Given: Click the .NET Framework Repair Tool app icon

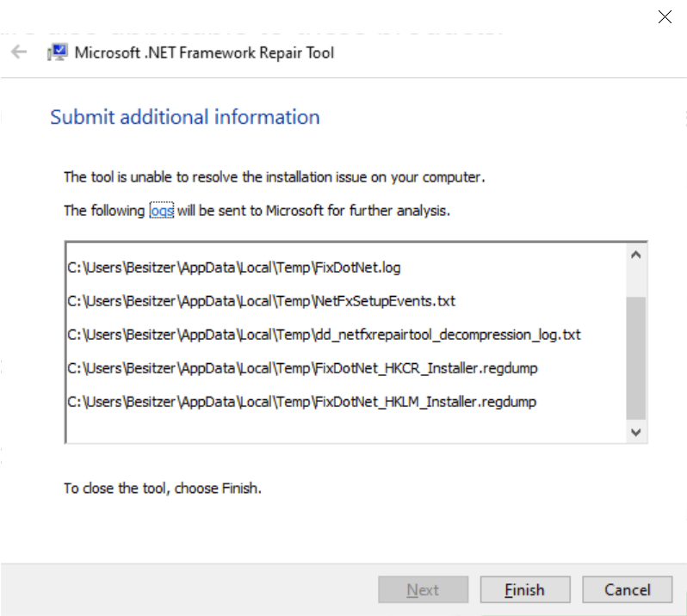Looking at the screenshot, I should point(58,52).
